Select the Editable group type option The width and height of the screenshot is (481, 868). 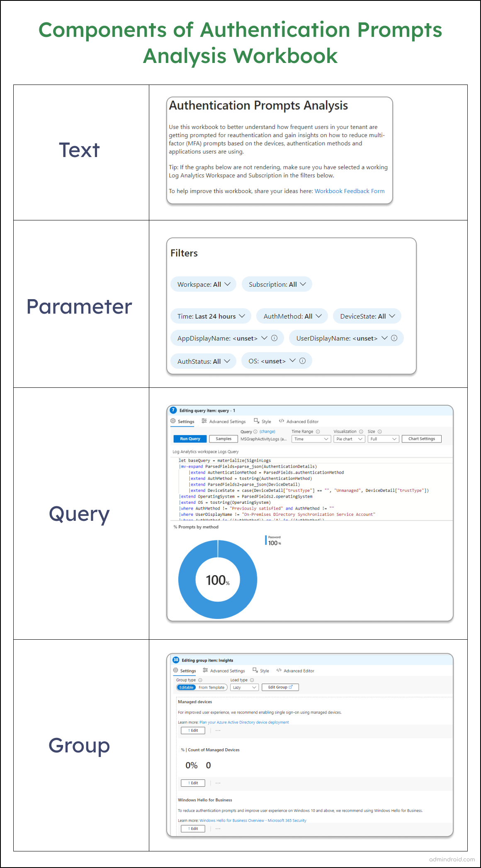[x=186, y=687]
